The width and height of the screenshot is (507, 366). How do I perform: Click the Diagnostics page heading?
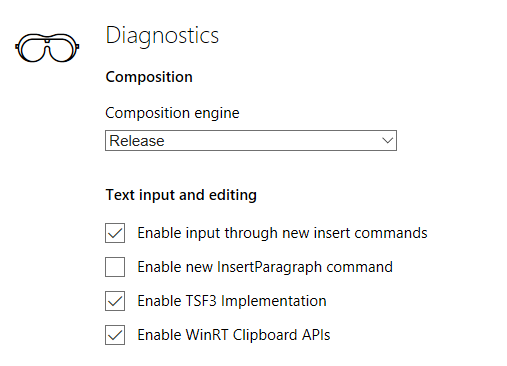coord(162,36)
